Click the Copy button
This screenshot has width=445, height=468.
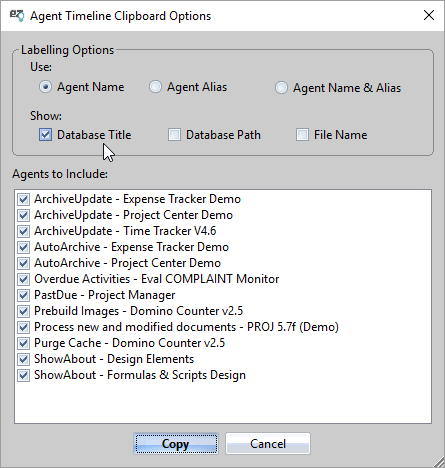pyautogui.click(x=176, y=444)
